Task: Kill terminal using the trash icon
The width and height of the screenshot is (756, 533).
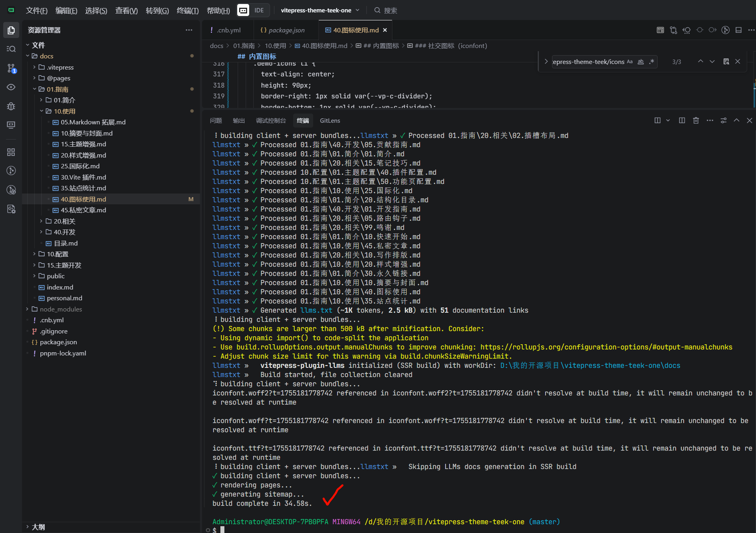Action: (696, 120)
